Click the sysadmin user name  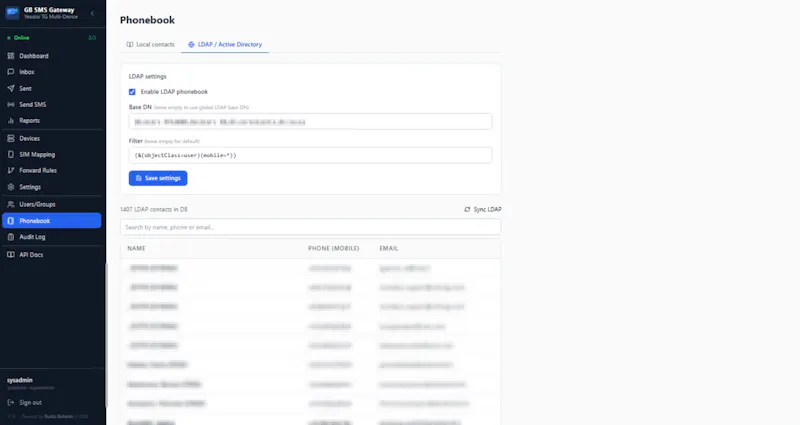[x=20, y=380]
